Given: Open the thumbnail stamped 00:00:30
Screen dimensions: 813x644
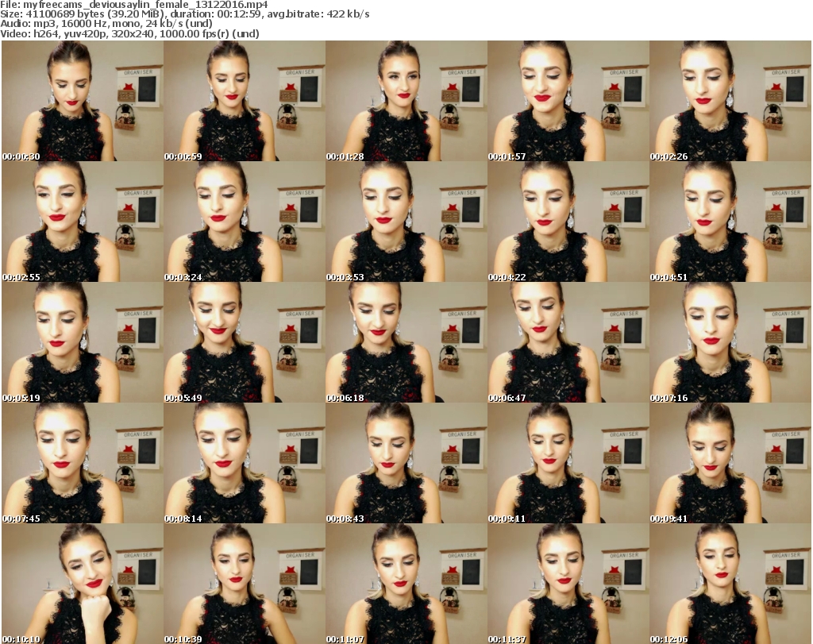Looking at the screenshot, I should coord(82,101).
